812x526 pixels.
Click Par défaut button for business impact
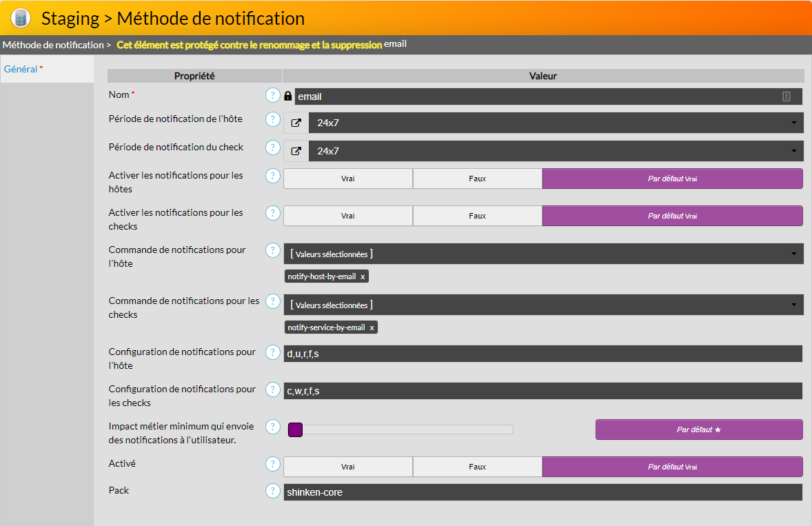pyautogui.click(x=698, y=429)
